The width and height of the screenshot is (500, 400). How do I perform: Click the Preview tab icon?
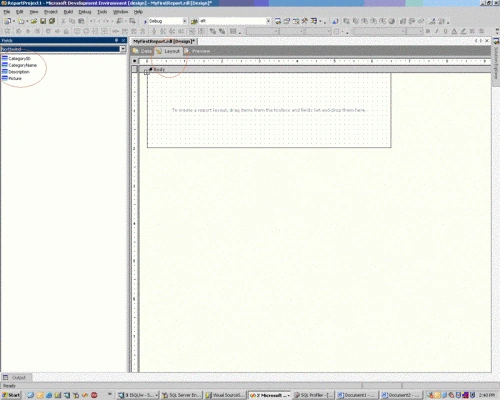[187, 51]
